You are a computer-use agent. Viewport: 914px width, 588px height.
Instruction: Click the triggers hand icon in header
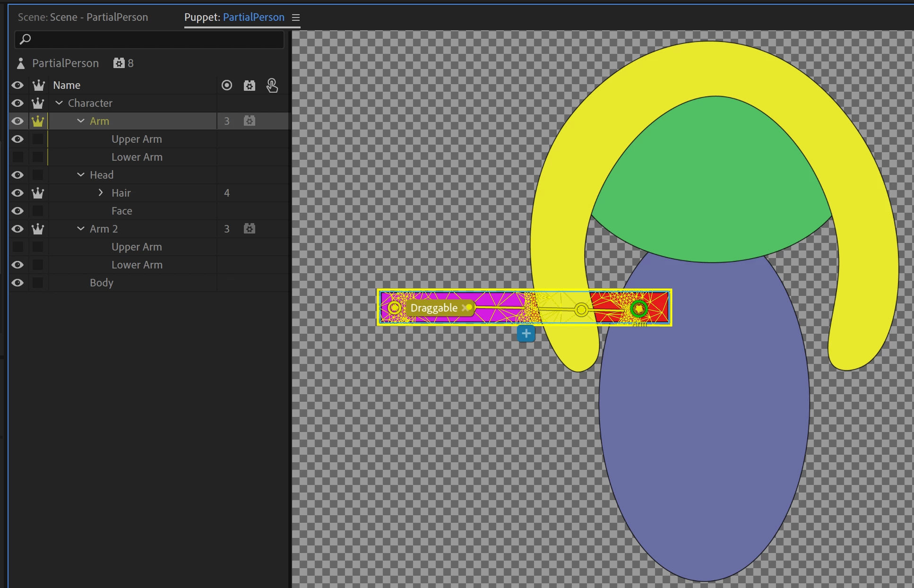(272, 85)
